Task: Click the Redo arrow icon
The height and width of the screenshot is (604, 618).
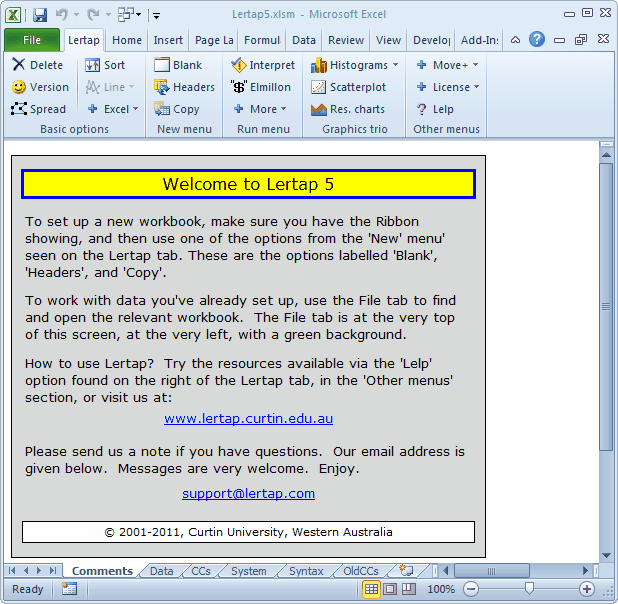Action: tap(93, 15)
